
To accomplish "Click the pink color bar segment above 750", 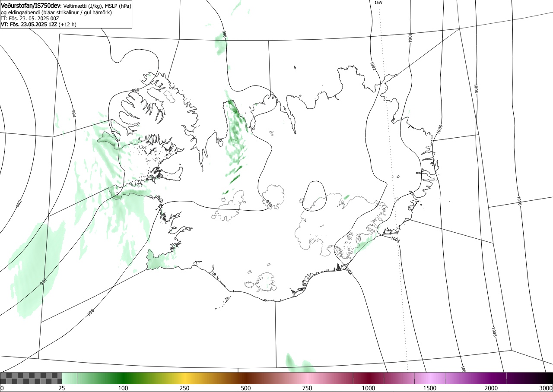I will click(307, 378).
